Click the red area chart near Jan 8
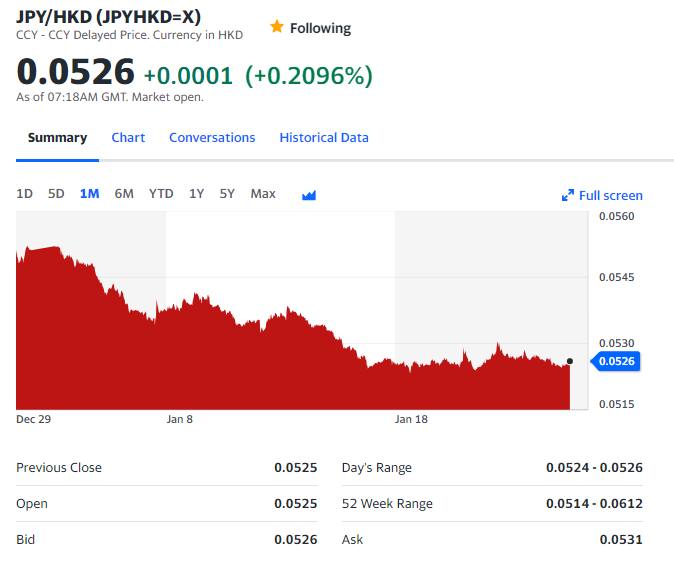 coord(180,360)
